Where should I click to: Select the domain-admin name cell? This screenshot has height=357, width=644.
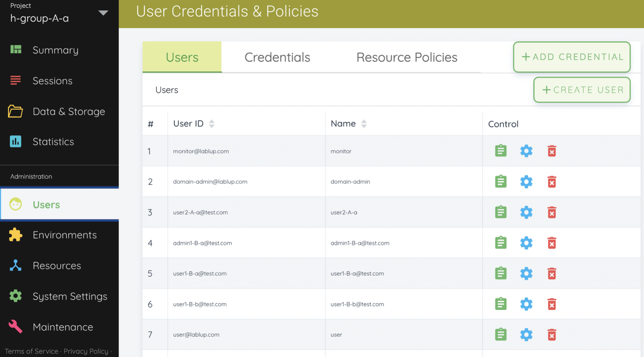[x=404, y=181]
